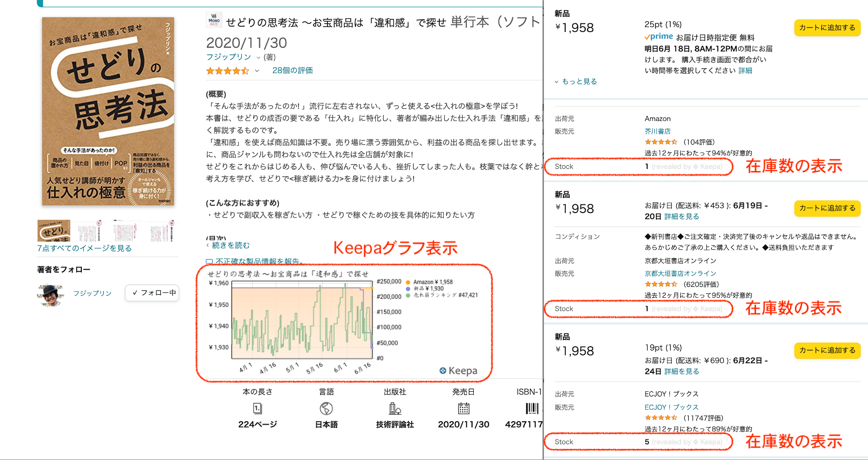Click the book length page icon

[x=258, y=409]
